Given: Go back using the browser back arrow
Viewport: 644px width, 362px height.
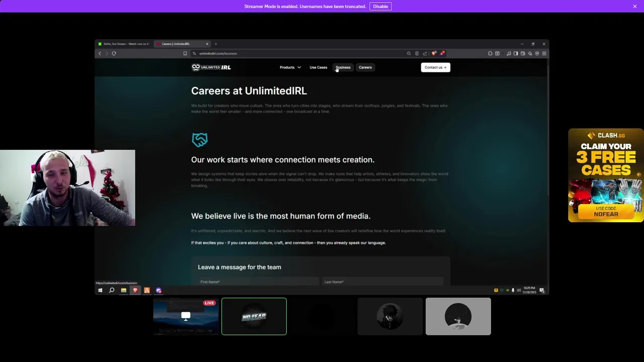Looking at the screenshot, I should pos(100,53).
